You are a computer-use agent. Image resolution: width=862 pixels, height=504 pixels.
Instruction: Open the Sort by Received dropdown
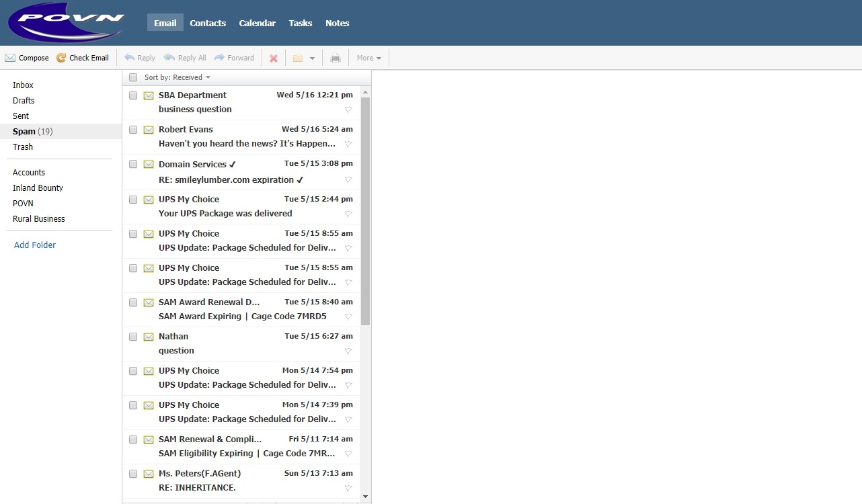coord(175,77)
